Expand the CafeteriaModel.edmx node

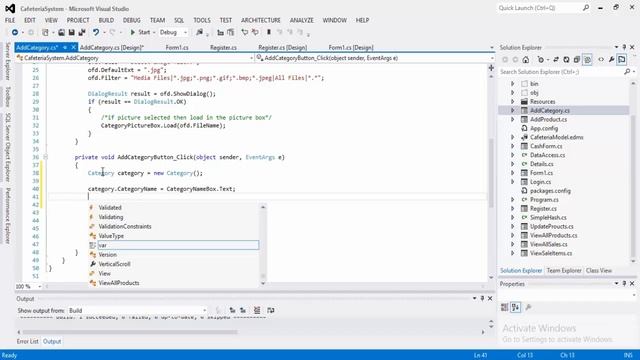point(513,138)
